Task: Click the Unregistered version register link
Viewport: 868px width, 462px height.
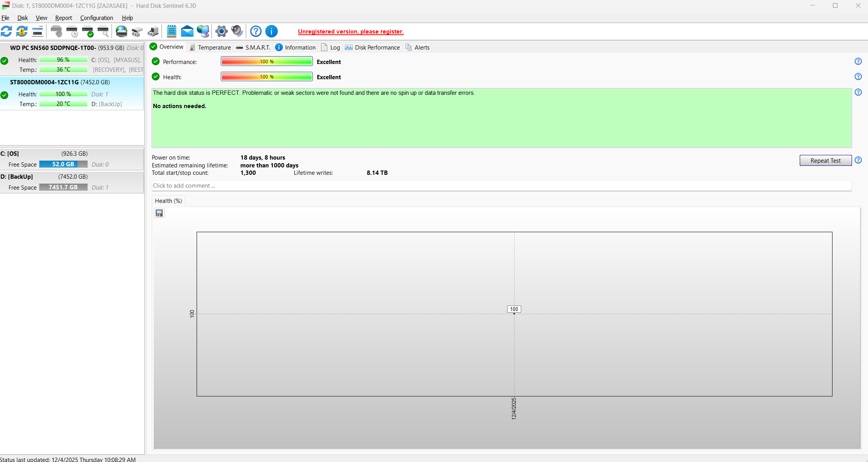Action: tap(350, 32)
